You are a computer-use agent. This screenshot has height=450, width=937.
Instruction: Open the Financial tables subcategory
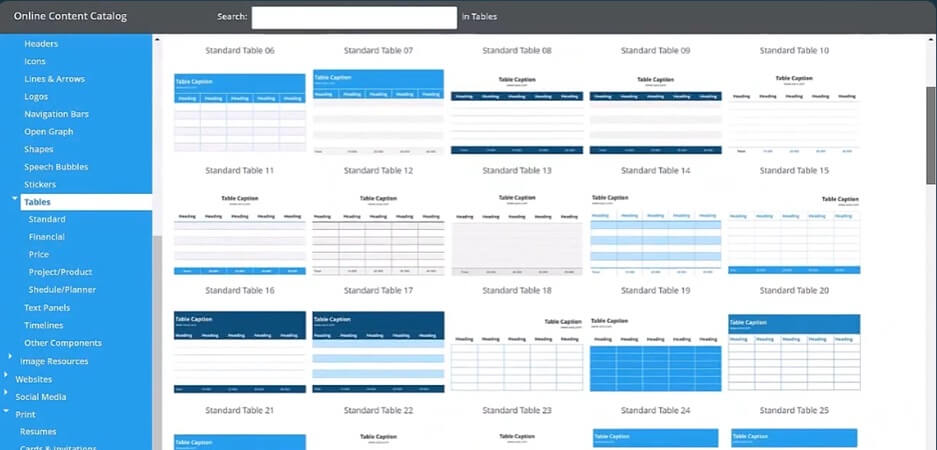tap(47, 237)
